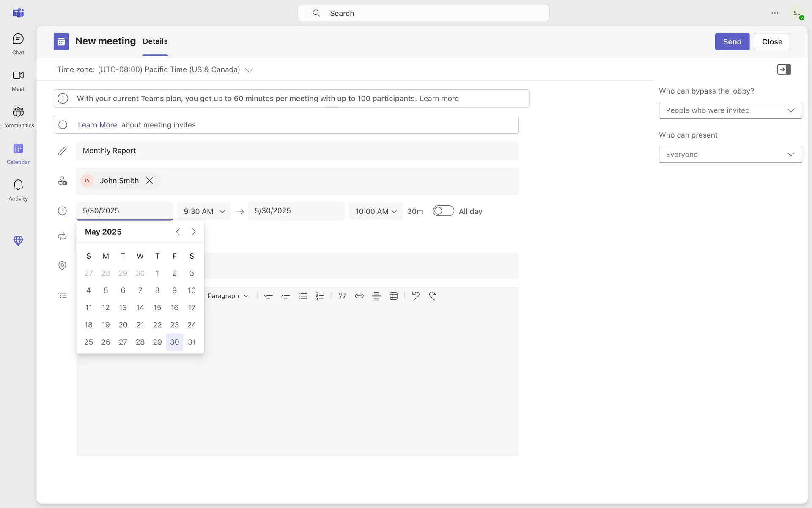Remove John Smith from attendees
Screen dimensions: 812x508
pyautogui.click(x=150, y=181)
